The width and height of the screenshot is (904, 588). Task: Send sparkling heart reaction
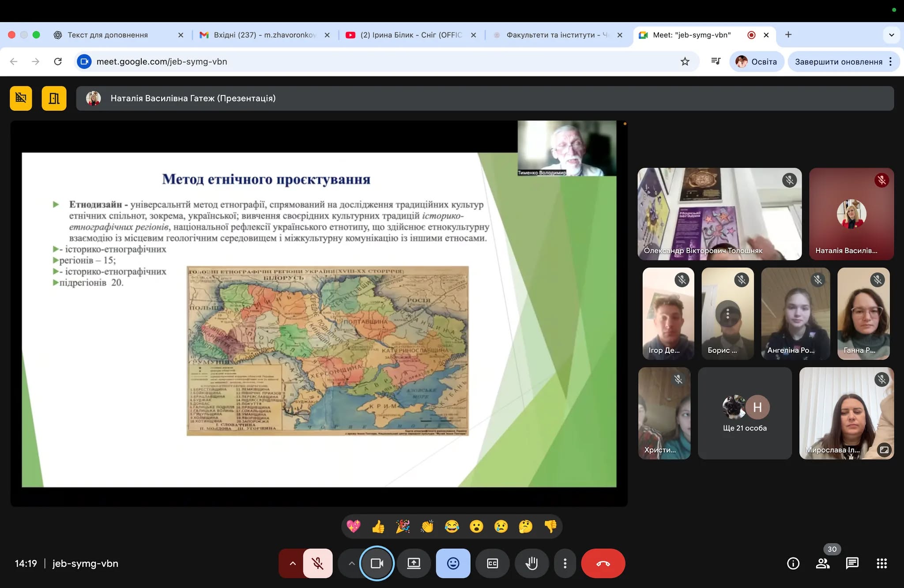pyautogui.click(x=354, y=526)
